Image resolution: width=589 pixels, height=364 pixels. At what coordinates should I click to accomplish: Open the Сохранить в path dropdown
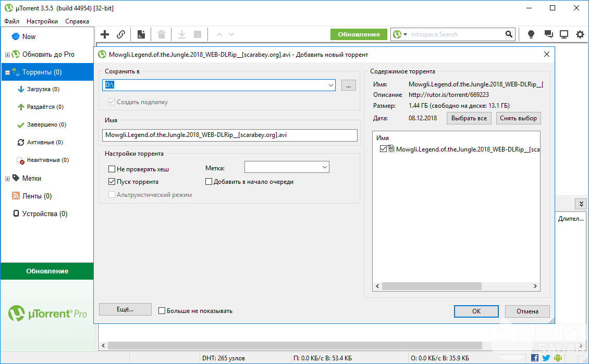coord(330,85)
